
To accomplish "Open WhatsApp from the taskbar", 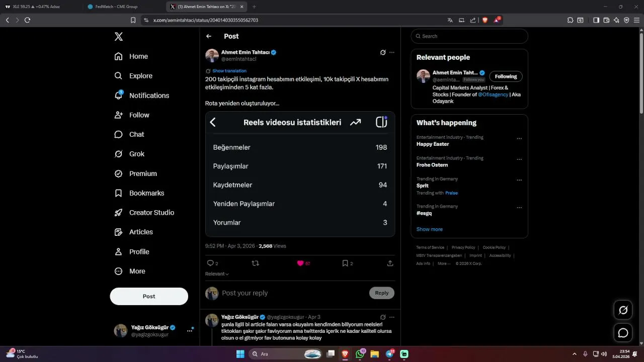I will 360,354.
